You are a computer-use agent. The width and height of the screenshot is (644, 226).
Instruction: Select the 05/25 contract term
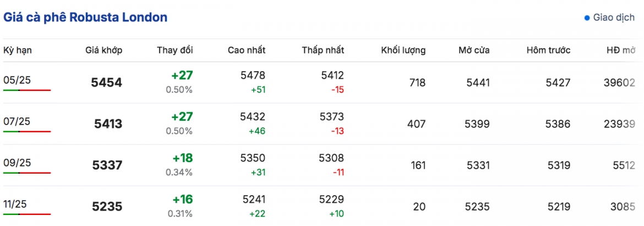pyautogui.click(x=13, y=80)
